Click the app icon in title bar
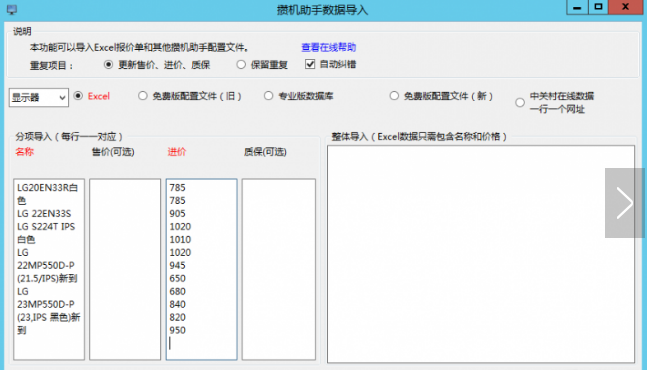 pos(12,9)
